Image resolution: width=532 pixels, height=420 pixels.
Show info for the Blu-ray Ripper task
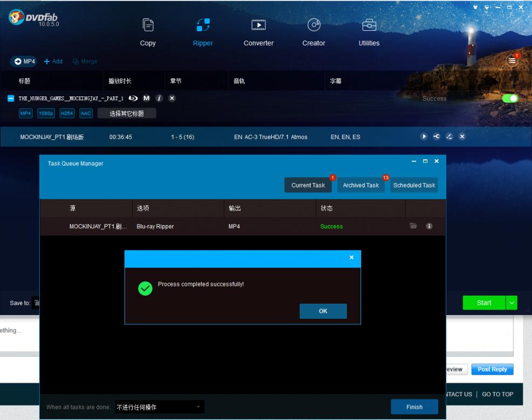coord(429,226)
